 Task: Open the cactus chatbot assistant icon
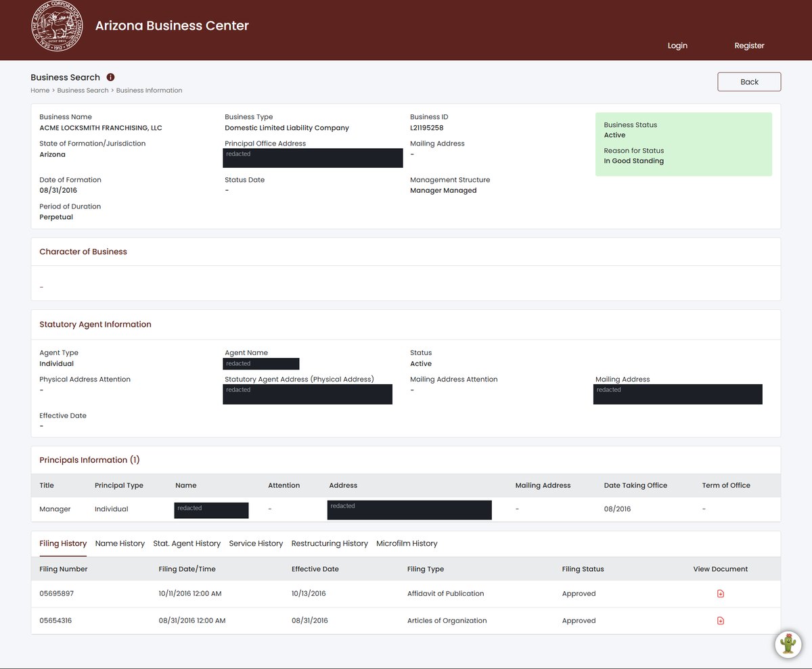click(788, 643)
